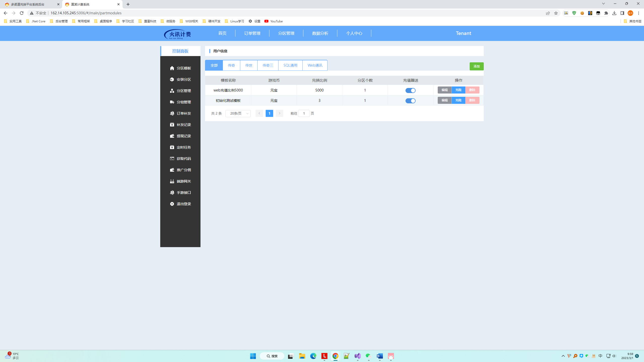Open 分区管理 sidebar entry
The height and width of the screenshot is (362, 644).
(x=180, y=91)
